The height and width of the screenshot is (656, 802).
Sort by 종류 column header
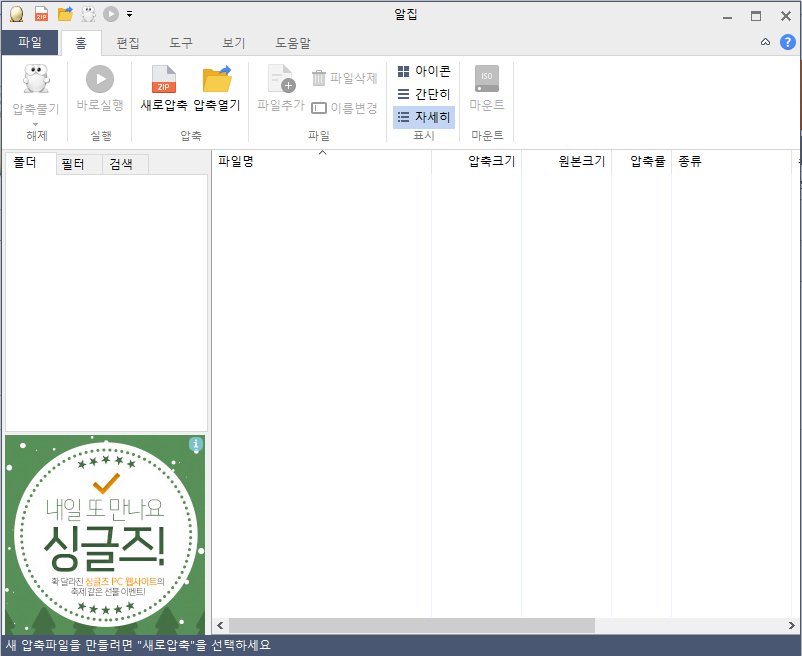pyautogui.click(x=731, y=162)
